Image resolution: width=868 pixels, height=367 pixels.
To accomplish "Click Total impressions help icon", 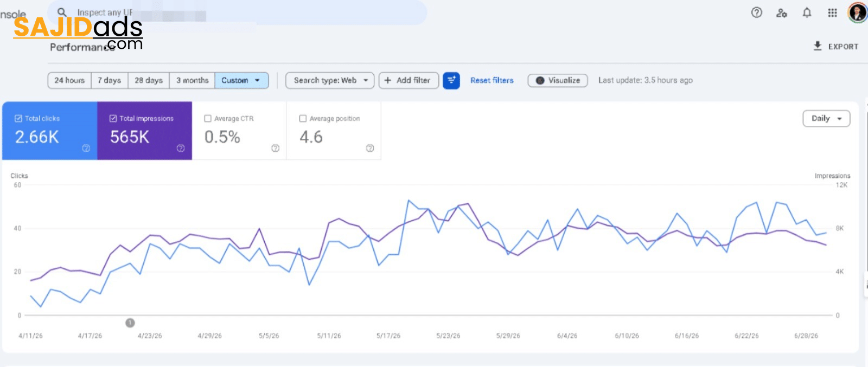I will (181, 148).
